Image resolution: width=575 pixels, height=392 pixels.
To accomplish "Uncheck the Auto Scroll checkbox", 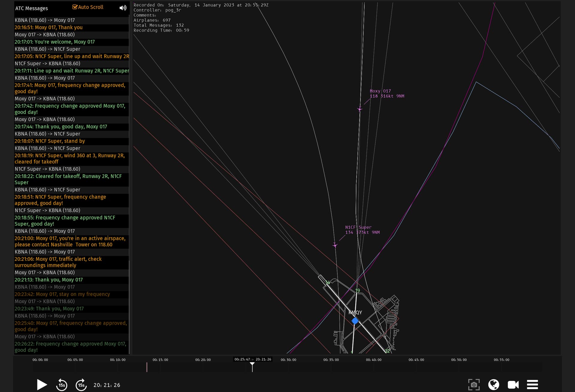I will [x=75, y=7].
